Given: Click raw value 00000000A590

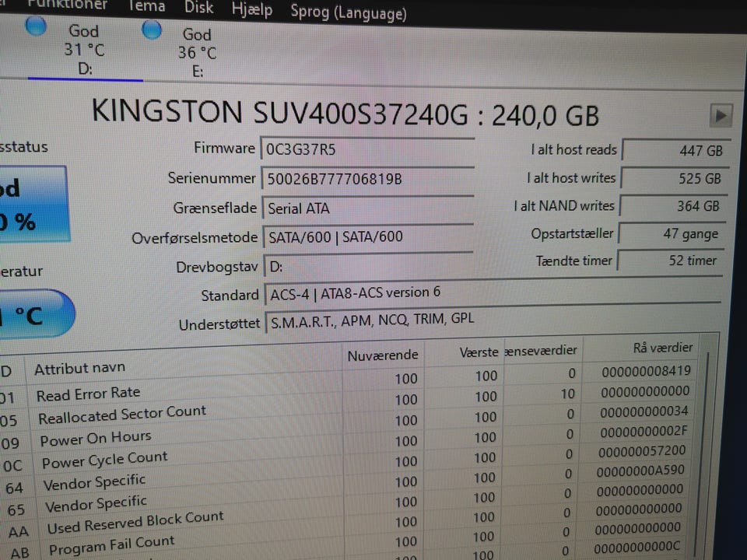Looking at the screenshot, I should pyautogui.click(x=640, y=471).
